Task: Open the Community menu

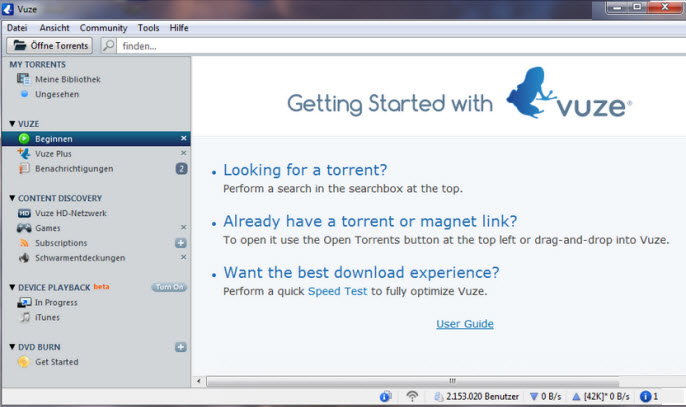Action: tap(103, 28)
